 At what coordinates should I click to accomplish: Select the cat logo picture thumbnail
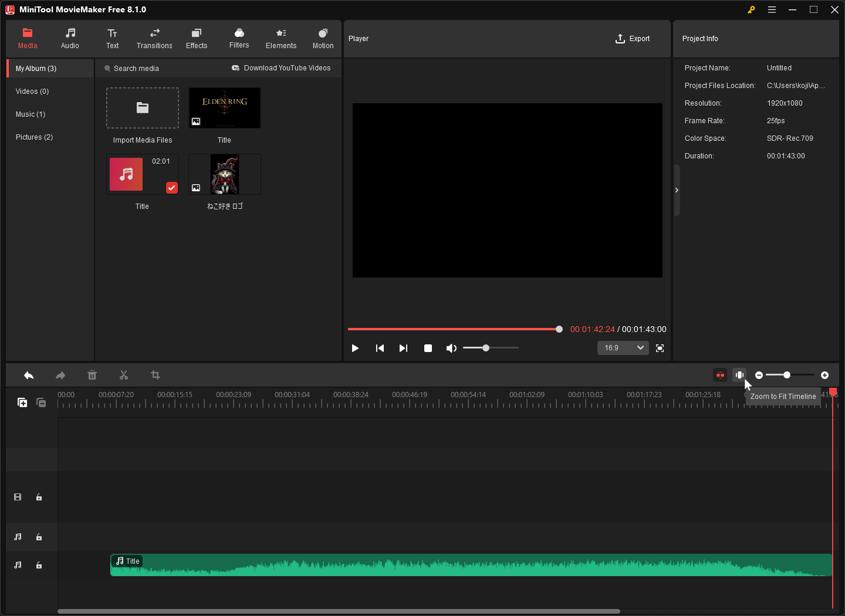coord(225,174)
